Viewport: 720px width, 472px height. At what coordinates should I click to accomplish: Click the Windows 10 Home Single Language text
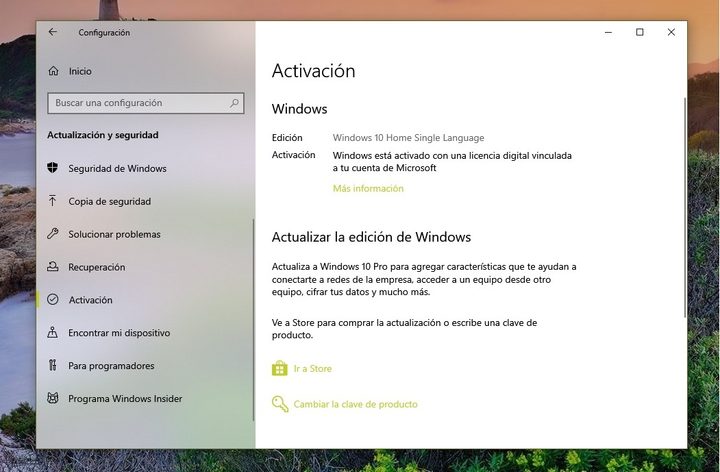coord(408,137)
